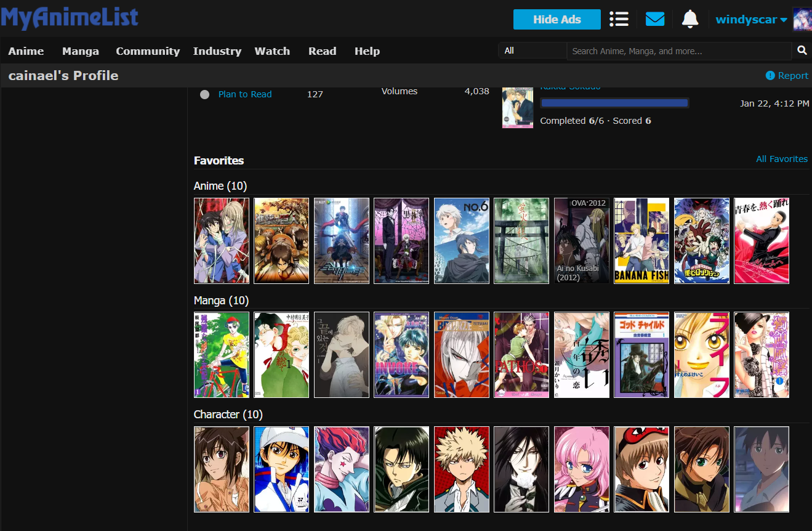Open the Community menu
Screen dimensions: 812x531
(148, 51)
